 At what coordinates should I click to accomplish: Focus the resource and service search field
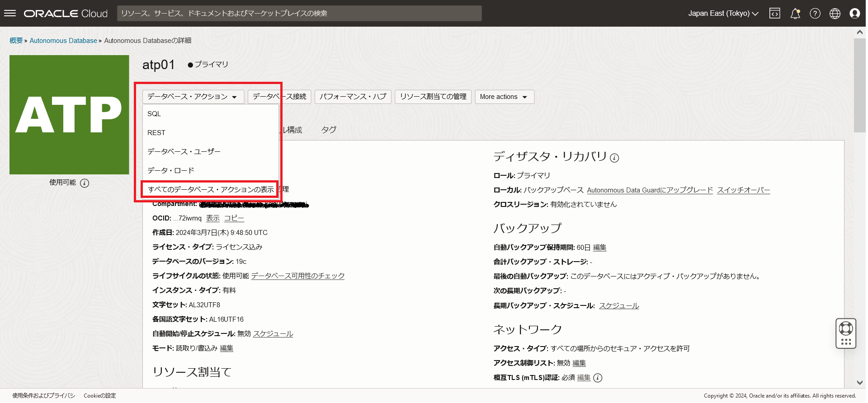pyautogui.click(x=300, y=14)
